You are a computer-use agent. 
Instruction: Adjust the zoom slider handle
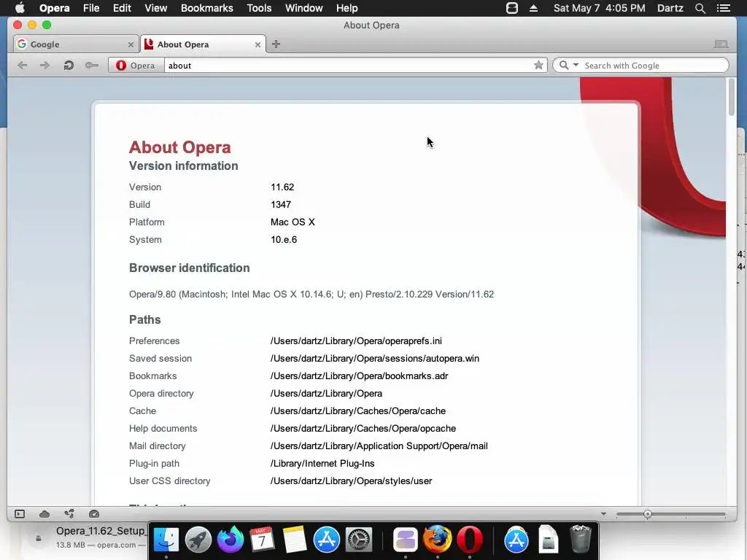(648, 514)
